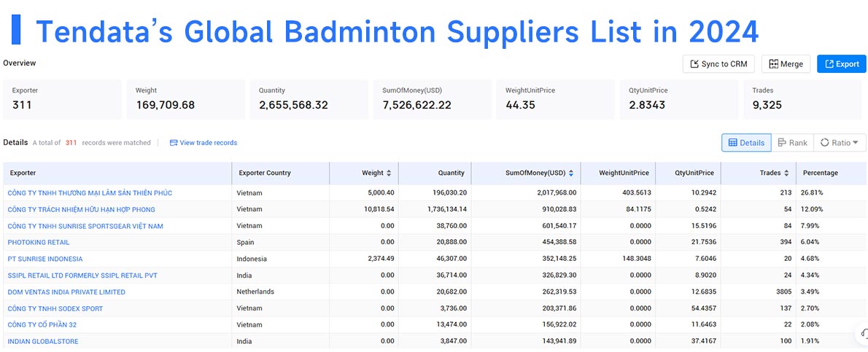Click the Exporter column header
Viewport: 868px width, 352px height.
117,173
